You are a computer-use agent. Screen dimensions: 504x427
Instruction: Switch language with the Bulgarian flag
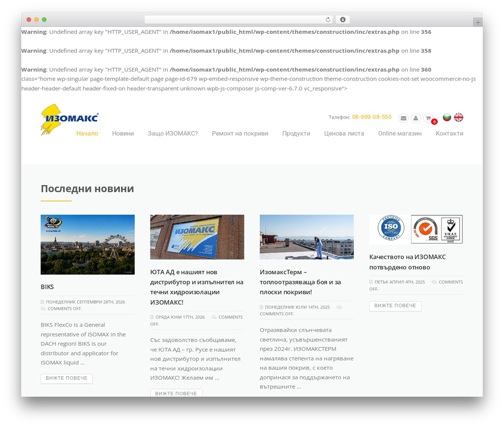coord(447,117)
